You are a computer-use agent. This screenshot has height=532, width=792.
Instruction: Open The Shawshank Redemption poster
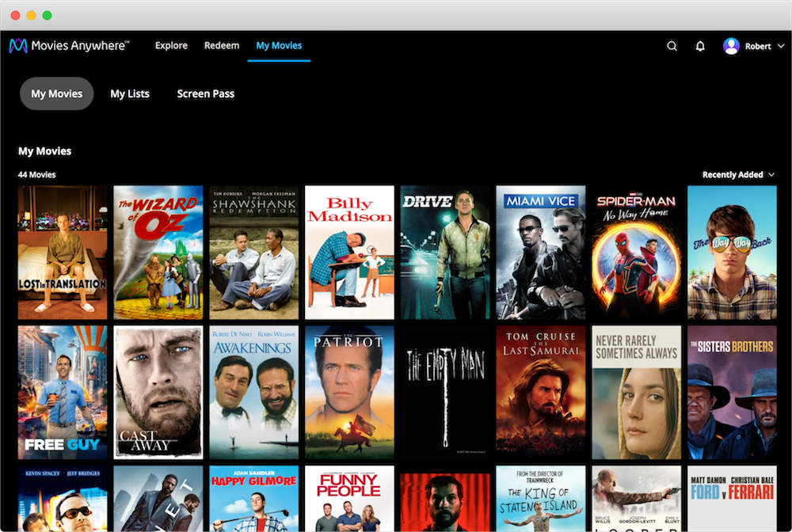point(254,253)
